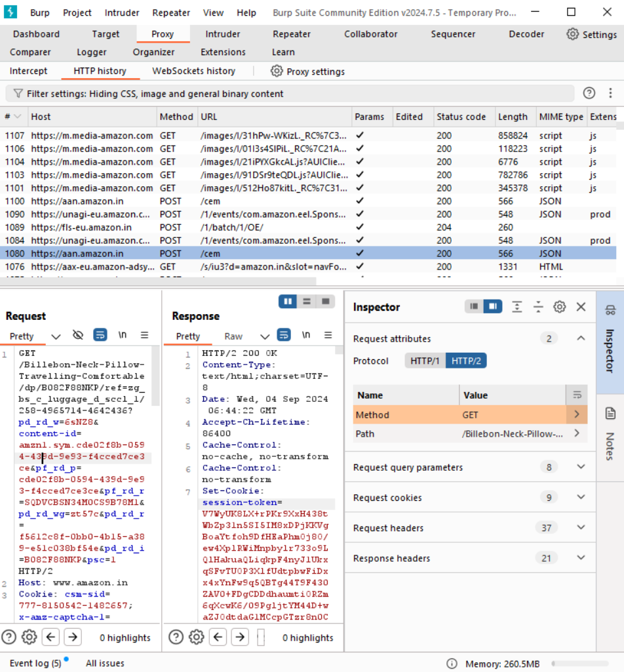Image resolution: width=624 pixels, height=672 pixels.
Task: Go to next match in Request pane
Action: click(73, 637)
